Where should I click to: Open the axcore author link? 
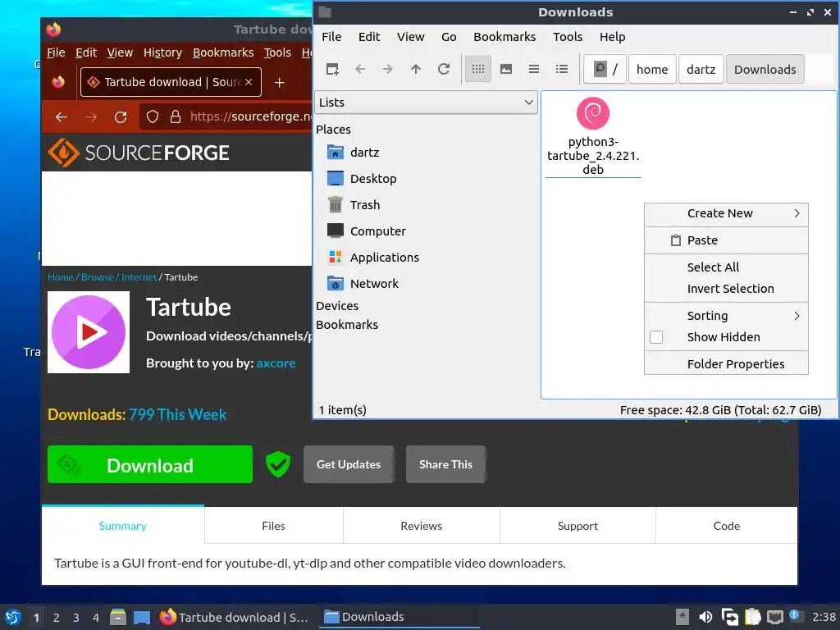tap(276, 363)
